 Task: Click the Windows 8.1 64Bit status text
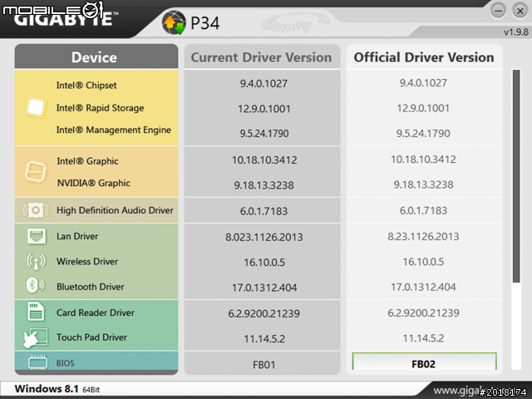click(x=57, y=389)
